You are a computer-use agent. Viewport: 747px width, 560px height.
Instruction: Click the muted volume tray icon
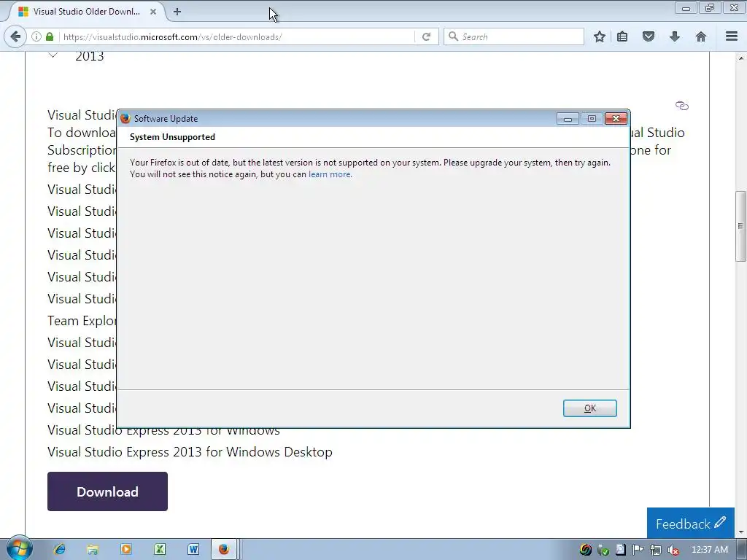(673, 550)
